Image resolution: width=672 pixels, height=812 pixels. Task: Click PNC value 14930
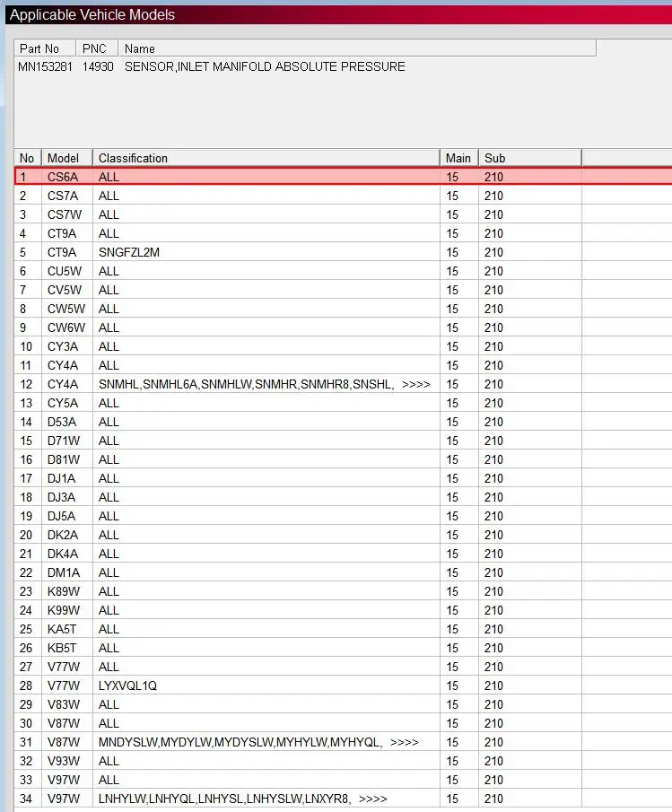pyautogui.click(x=98, y=66)
